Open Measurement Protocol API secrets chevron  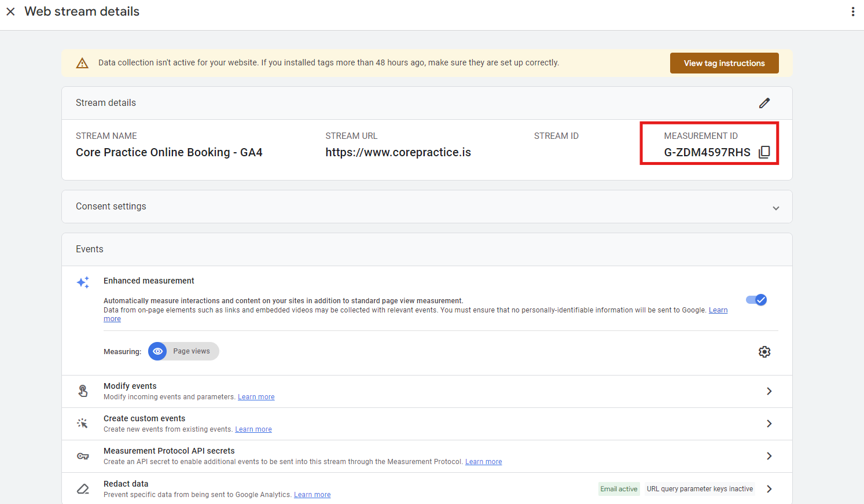(769, 456)
